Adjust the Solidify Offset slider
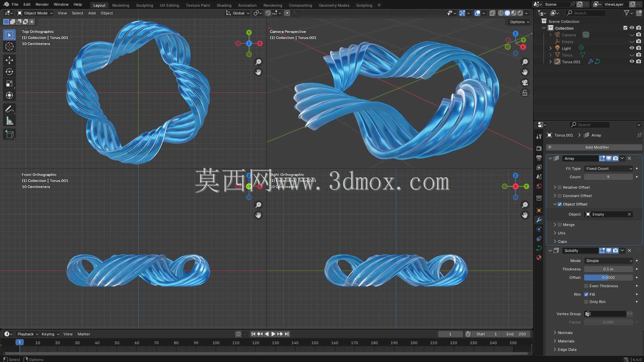The height and width of the screenshot is (362, 644). 608,278
